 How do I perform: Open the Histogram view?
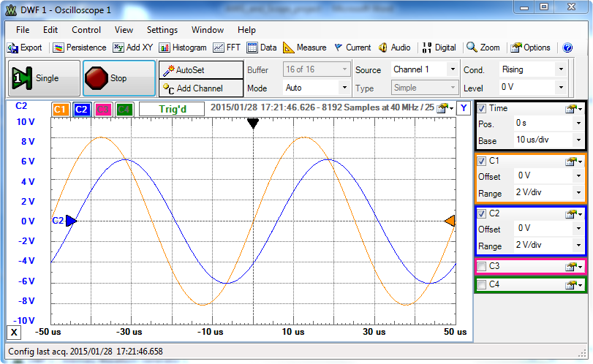coord(183,48)
